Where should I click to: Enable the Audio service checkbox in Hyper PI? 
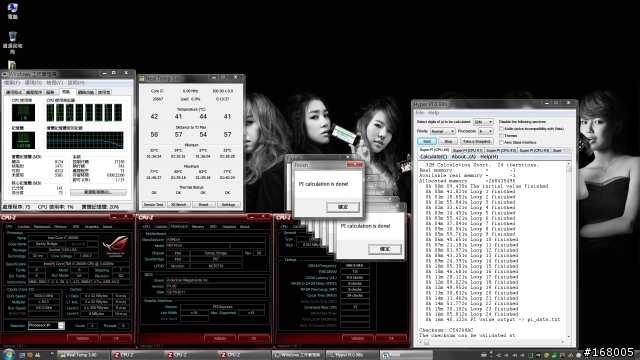[x=502, y=129]
